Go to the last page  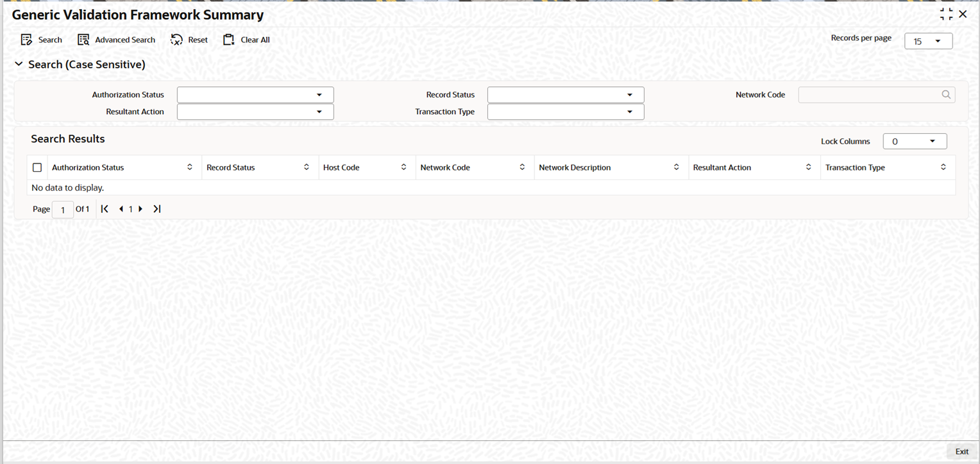[157, 209]
